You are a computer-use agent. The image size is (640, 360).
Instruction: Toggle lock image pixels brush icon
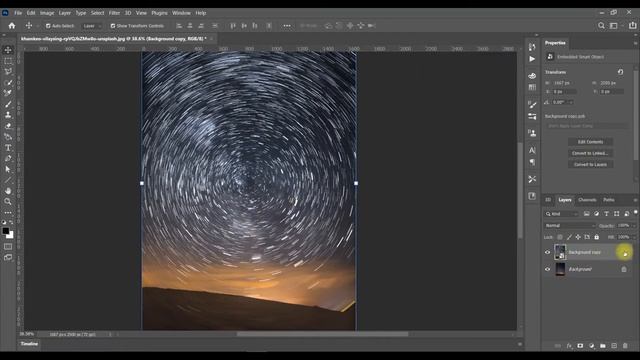[x=569, y=237]
